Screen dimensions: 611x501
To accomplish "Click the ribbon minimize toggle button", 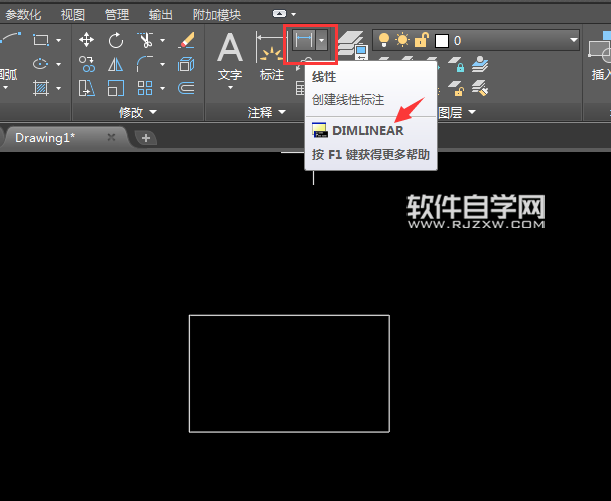I will [x=279, y=14].
